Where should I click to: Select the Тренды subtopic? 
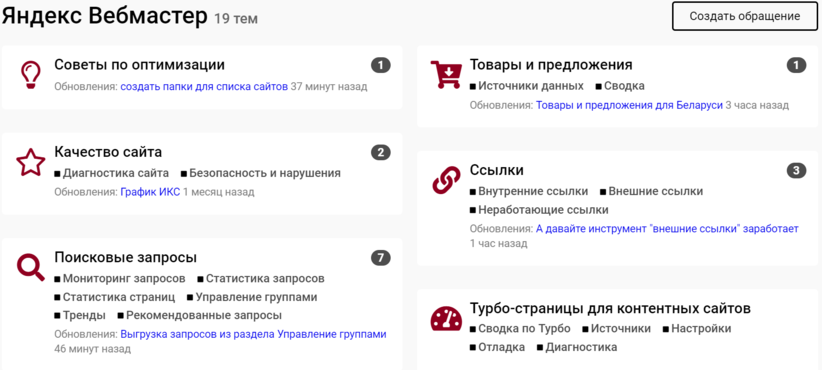click(x=80, y=315)
